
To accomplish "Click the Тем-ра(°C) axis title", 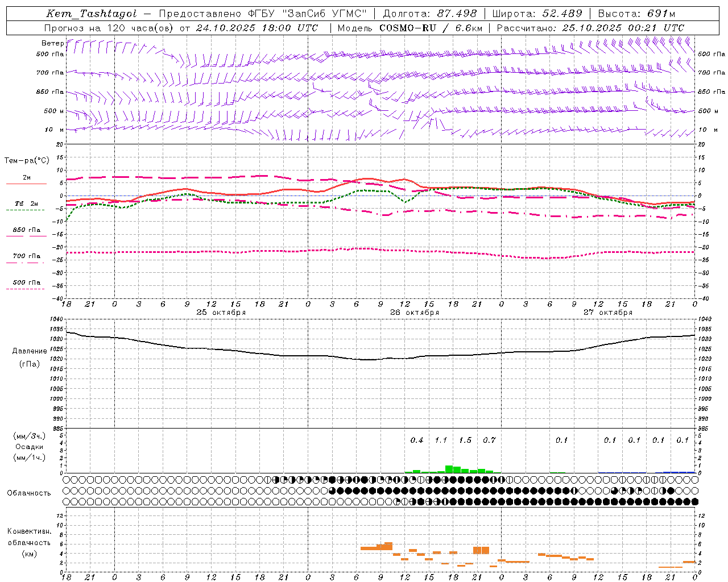I will pyautogui.click(x=27, y=161).
